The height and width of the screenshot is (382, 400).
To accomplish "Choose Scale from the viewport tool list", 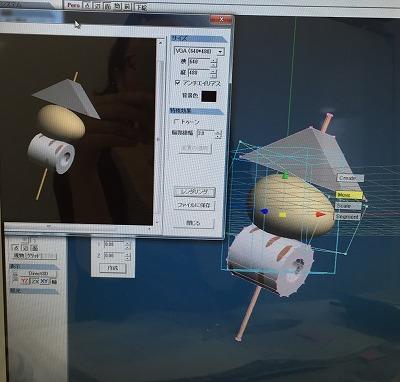I will pyautogui.click(x=348, y=206).
